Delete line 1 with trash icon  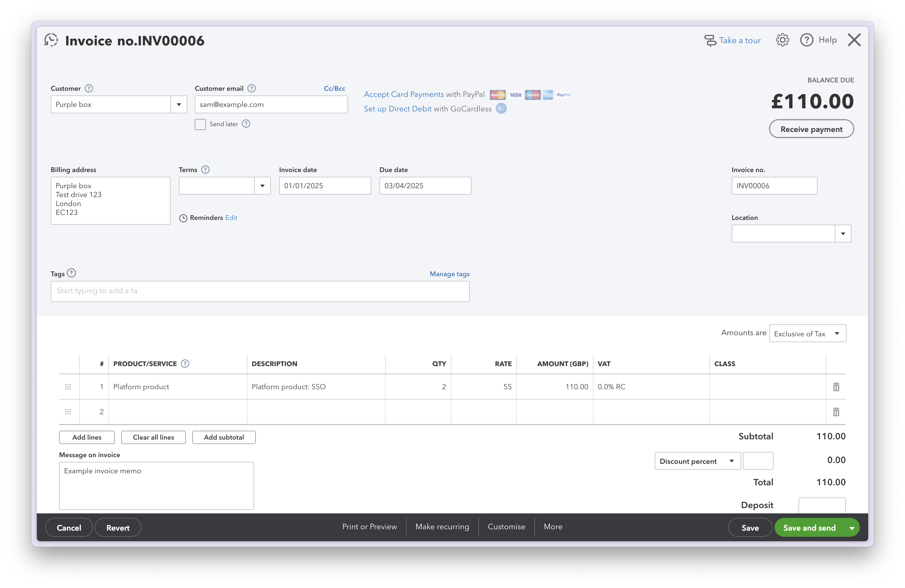click(836, 387)
